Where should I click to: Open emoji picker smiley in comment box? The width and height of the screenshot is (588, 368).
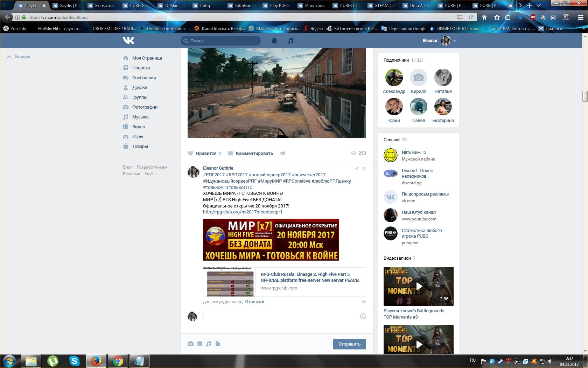point(363,316)
